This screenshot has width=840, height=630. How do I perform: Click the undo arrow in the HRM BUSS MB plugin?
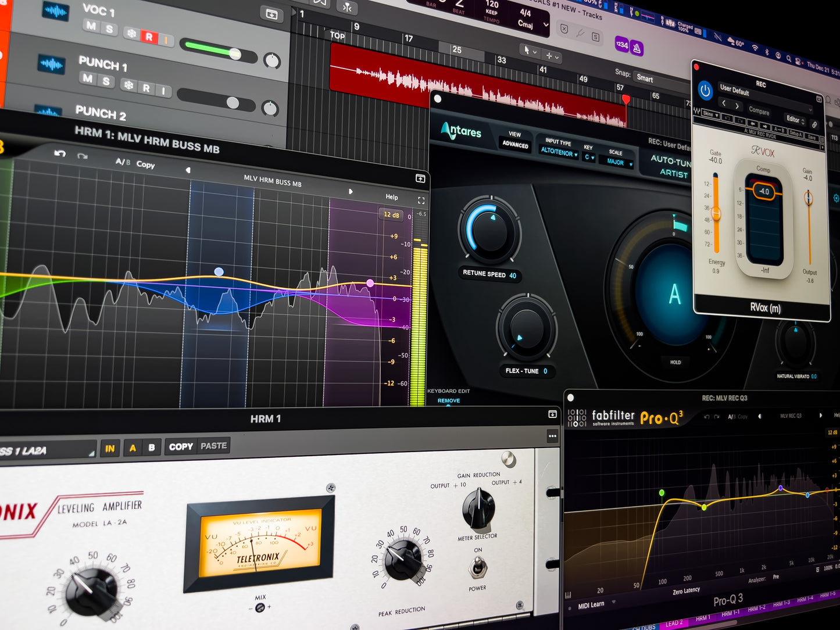pyautogui.click(x=60, y=153)
